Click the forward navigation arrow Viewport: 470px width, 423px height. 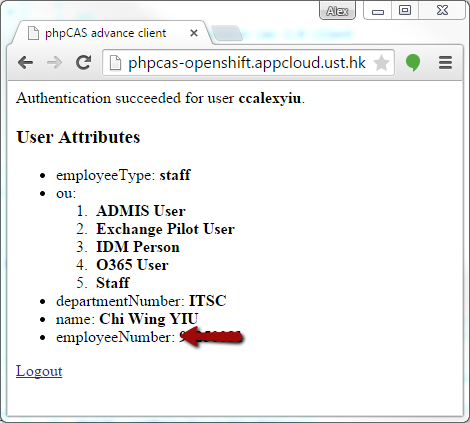point(54,62)
